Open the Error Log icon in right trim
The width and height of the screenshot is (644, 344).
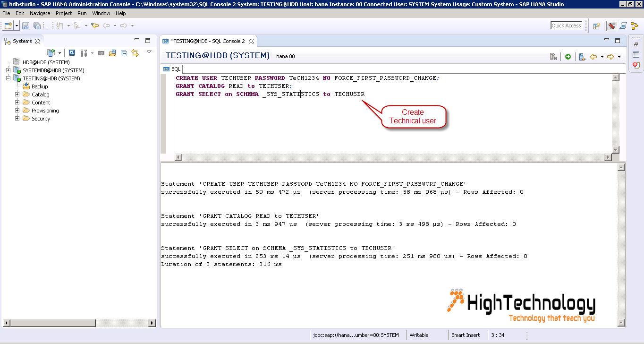(636, 65)
